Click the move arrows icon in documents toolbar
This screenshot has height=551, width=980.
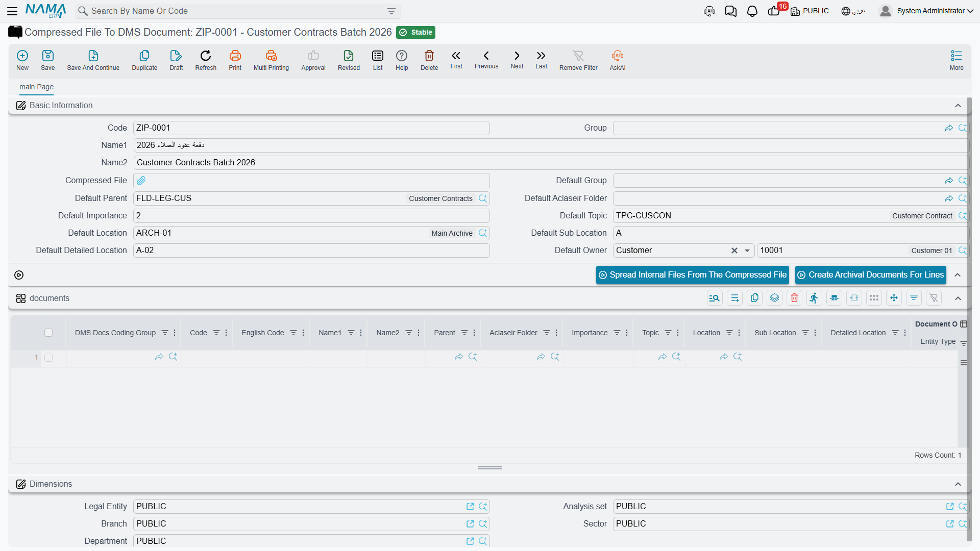point(894,298)
